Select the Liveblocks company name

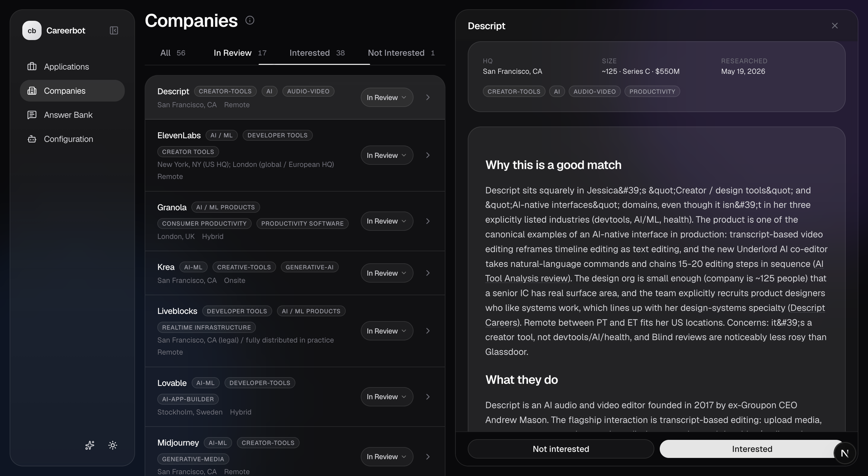[x=177, y=311]
